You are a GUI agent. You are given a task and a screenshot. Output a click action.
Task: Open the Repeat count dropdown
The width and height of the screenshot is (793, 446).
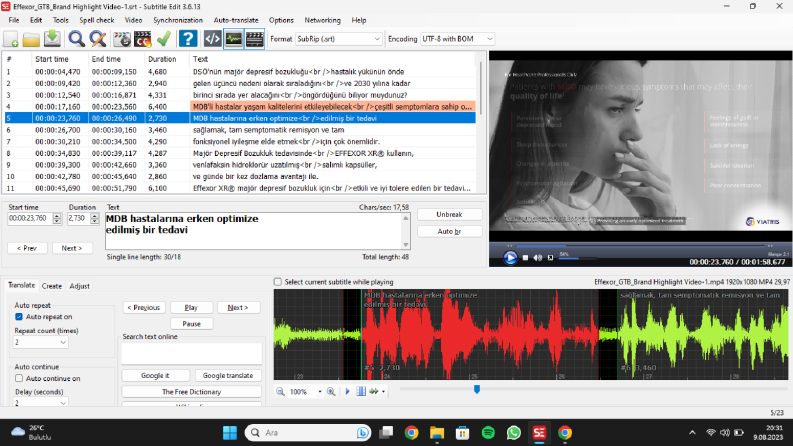click(40, 342)
